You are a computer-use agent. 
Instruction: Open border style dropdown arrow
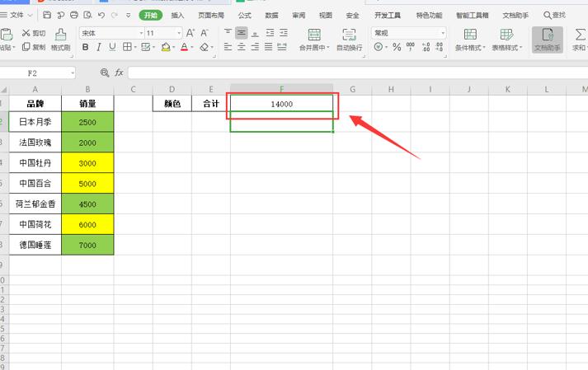(x=135, y=47)
